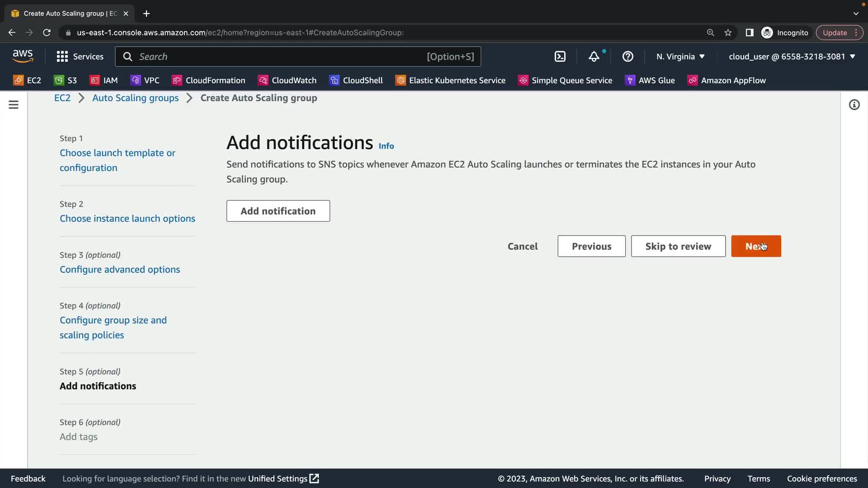Open CloudWatch from the favorites bar
Screen dimensions: 868x488
[287, 80]
